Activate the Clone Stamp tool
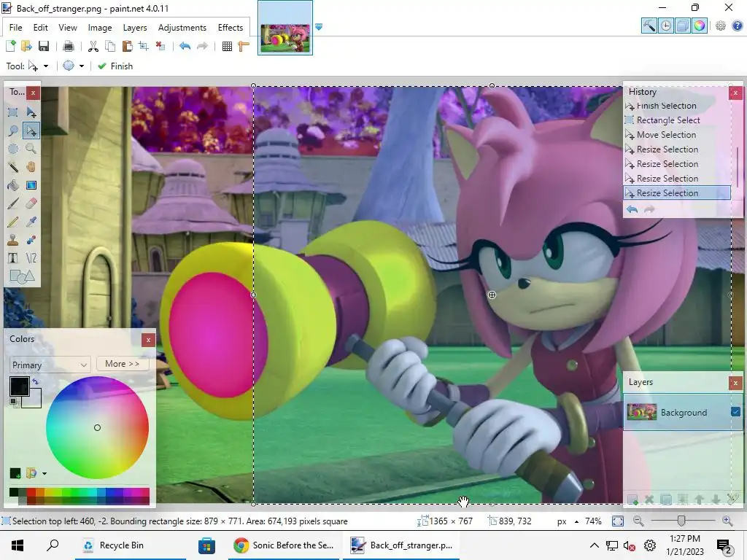This screenshot has height=560, width=747. coord(13,240)
